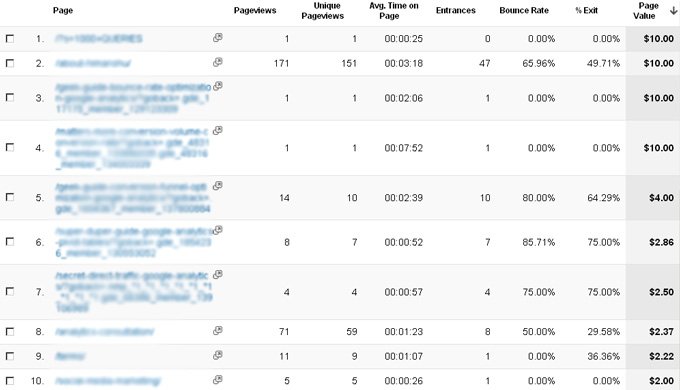Screen dimensions: 680x390
Task: Open row 6 page in new window icon
Action: coord(218,230)
